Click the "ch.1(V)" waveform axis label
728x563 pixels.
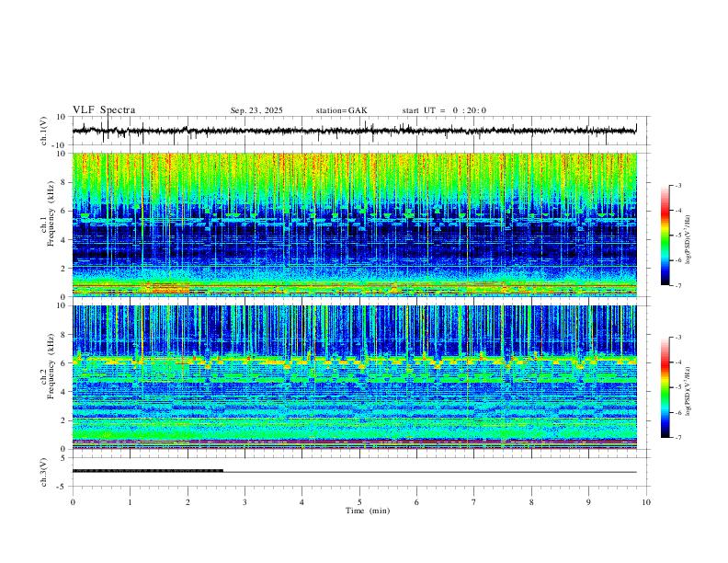tap(44, 131)
